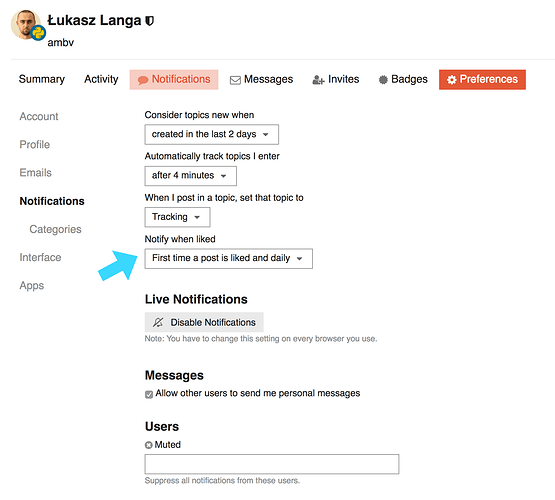Open the Consider topics new when dropdown
The height and width of the screenshot is (500, 555).
(211, 134)
